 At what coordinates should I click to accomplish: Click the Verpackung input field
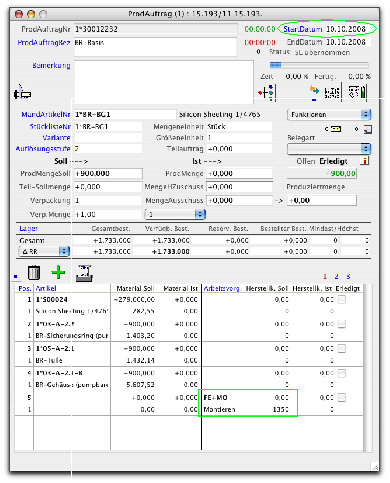tap(108, 201)
